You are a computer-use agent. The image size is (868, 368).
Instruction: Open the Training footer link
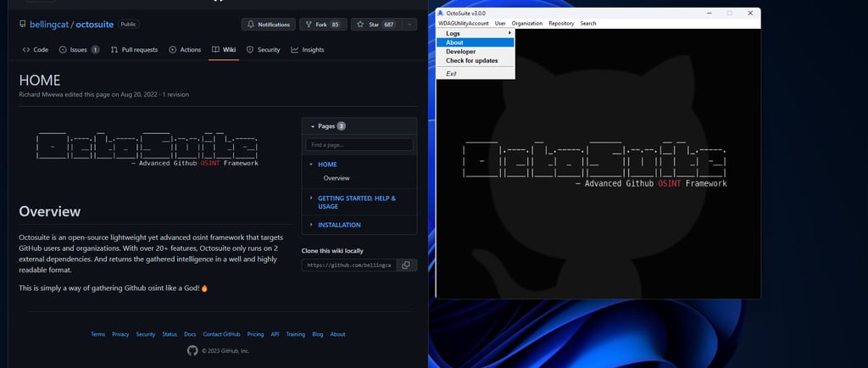click(296, 334)
